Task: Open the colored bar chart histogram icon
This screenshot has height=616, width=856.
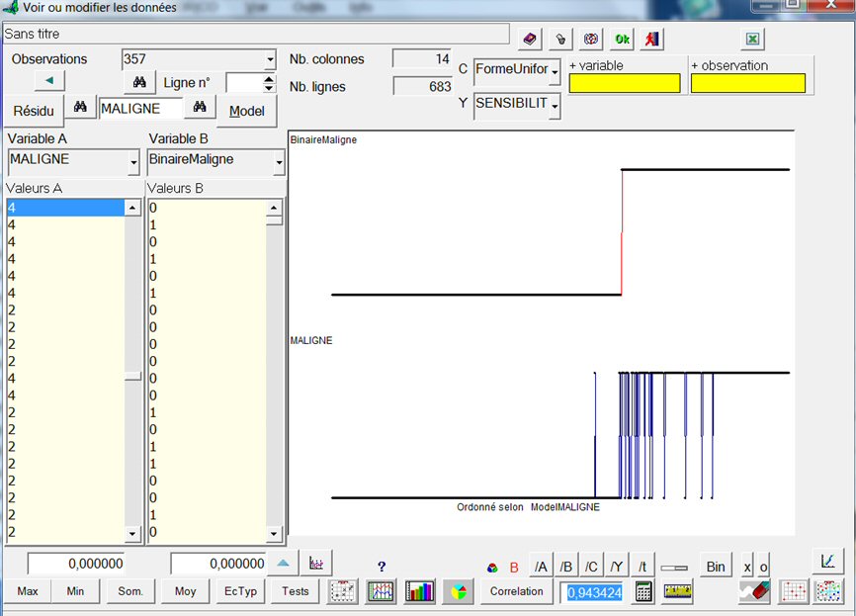Action: (x=418, y=591)
